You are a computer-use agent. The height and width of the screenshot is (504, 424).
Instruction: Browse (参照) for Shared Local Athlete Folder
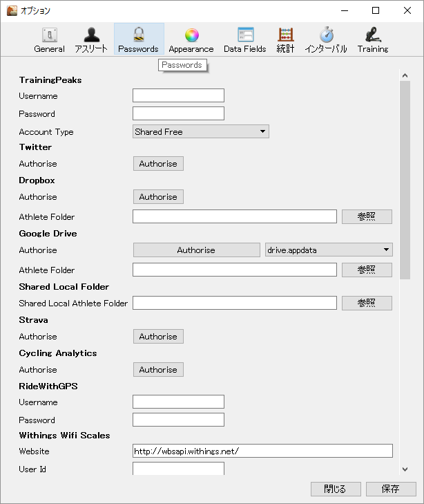(367, 303)
